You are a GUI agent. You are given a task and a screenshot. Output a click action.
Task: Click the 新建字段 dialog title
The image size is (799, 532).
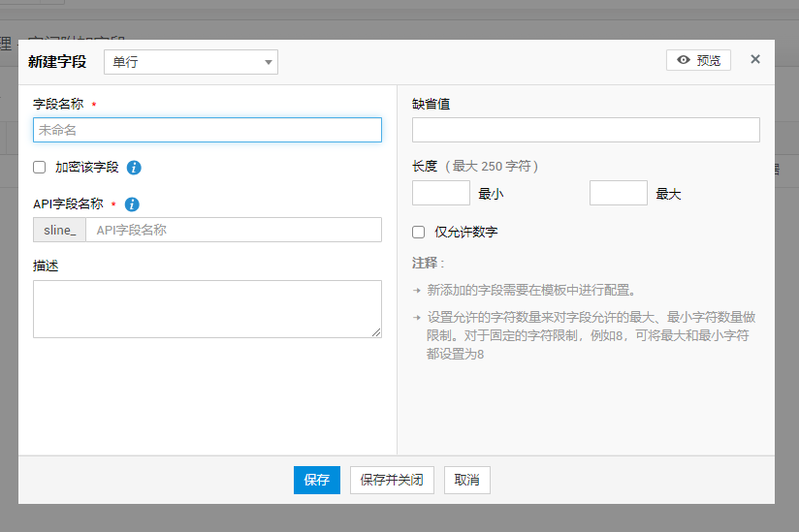pyautogui.click(x=57, y=62)
